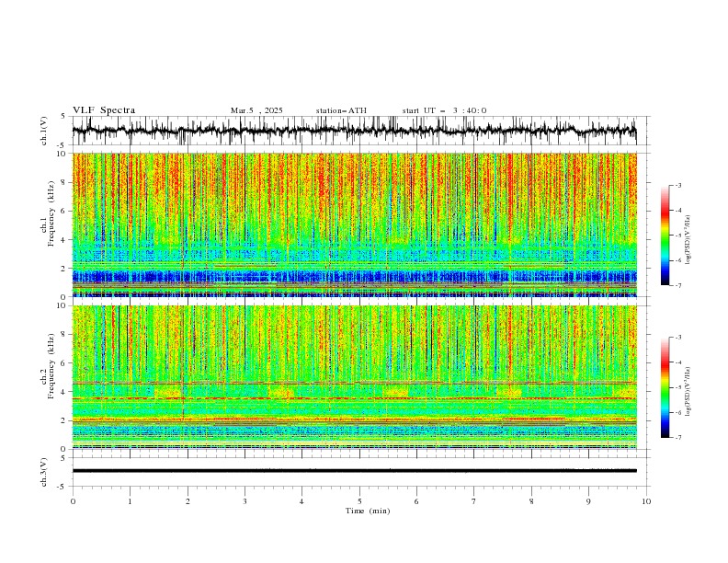The image size is (728, 563).
Task: Click the "ch.1(V)" axis label
Action: click(x=44, y=131)
